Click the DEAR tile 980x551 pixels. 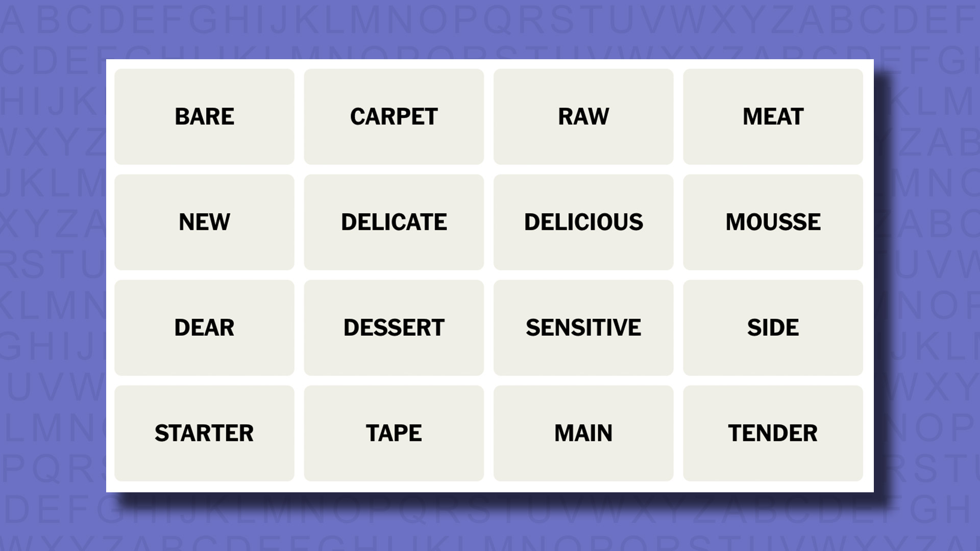[x=205, y=327]
